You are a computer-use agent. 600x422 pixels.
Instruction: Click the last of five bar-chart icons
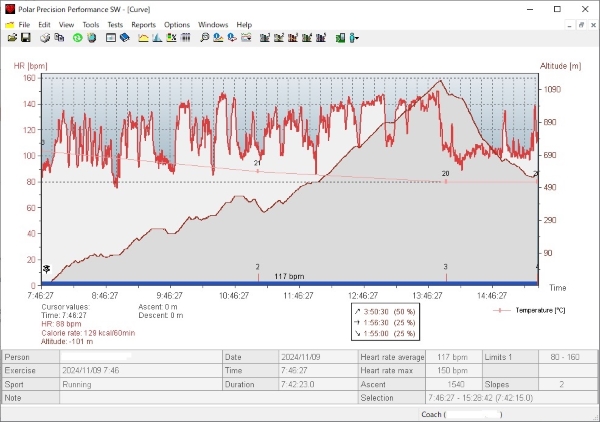coord(321,37)
